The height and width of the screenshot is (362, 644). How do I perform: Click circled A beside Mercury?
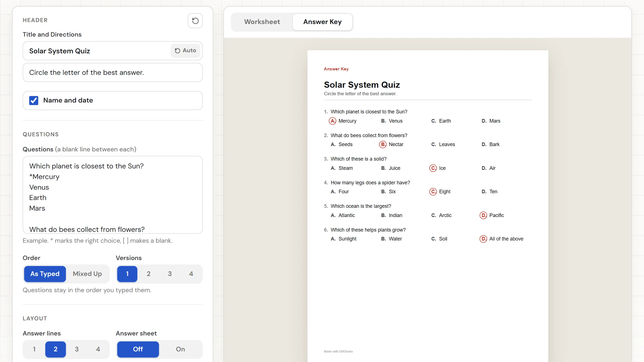pyautogui.click(x=332, y=121)
